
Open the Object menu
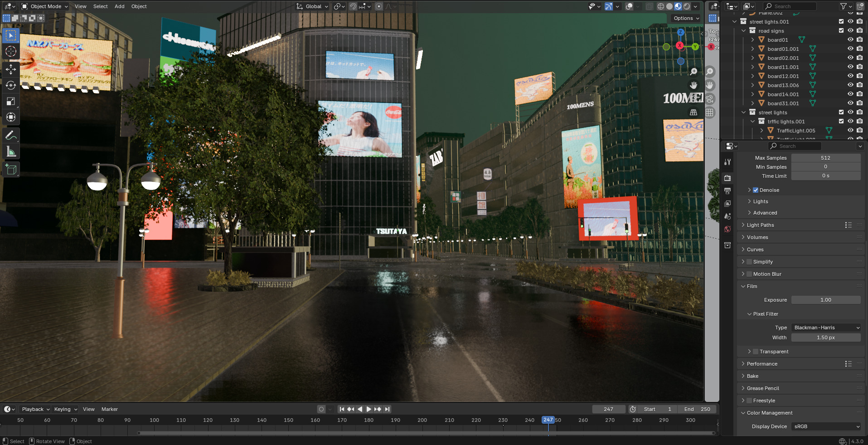(139, 6)
